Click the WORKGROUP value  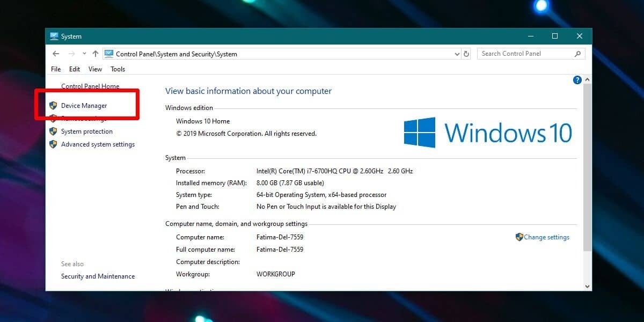(x=276, y=274)
